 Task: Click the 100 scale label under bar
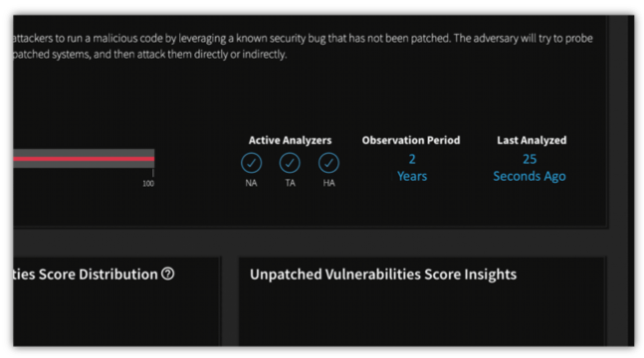[x=148, y=184]
